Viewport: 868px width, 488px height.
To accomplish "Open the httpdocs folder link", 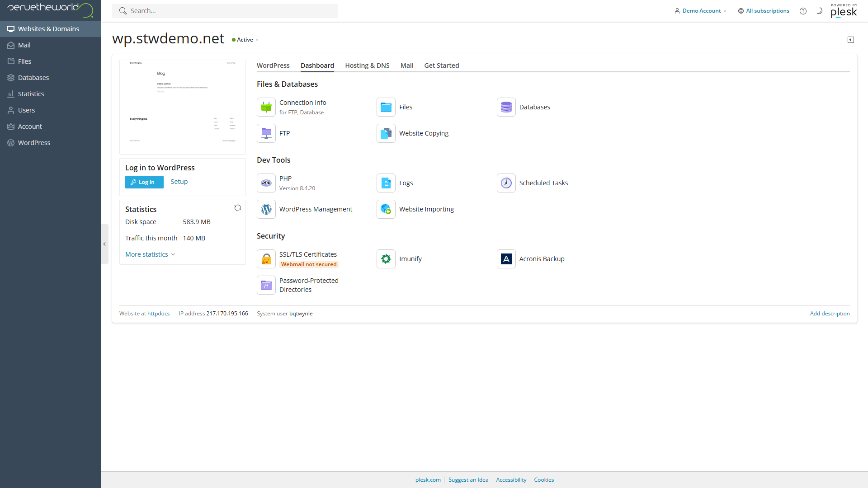I will 159,314.
